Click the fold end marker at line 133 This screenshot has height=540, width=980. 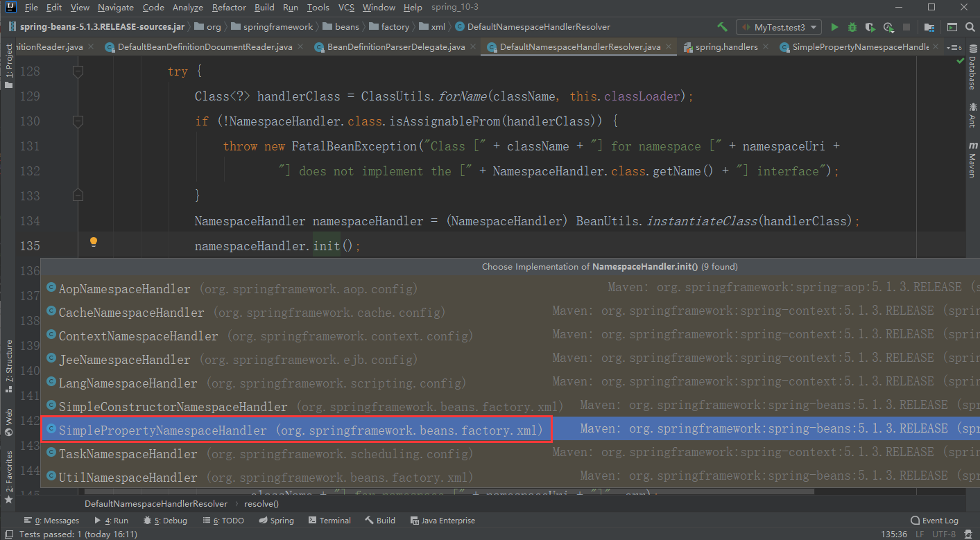pyautogui.click(x=78, y=195)
